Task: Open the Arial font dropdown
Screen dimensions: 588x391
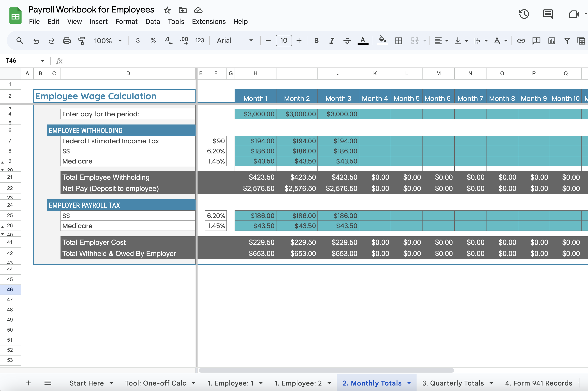Action: pyautogui.click(x=235, y=41)
